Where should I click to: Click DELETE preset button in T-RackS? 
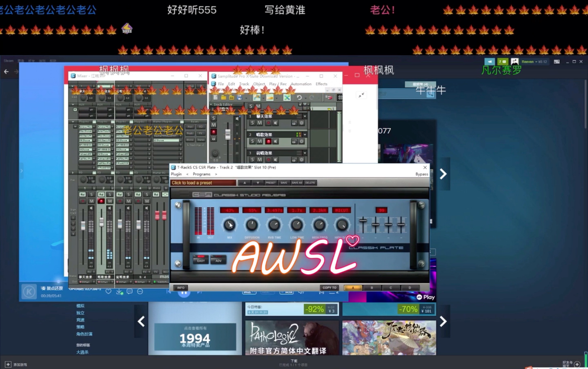310,183
